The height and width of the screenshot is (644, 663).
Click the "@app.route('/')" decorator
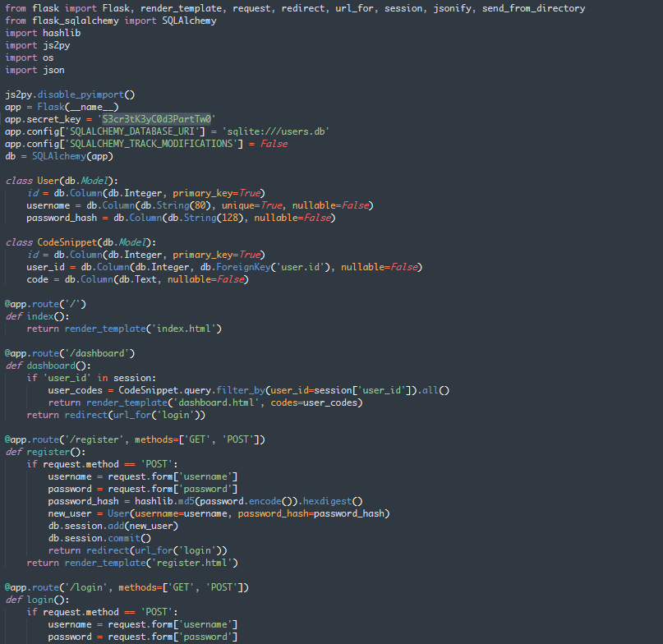46,304
